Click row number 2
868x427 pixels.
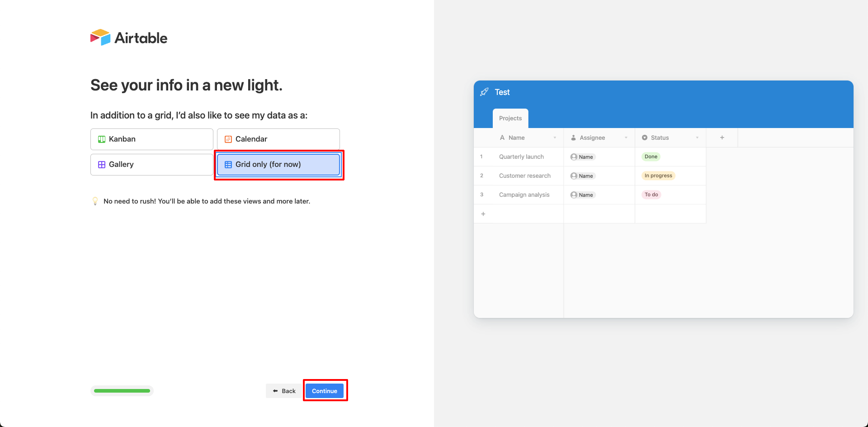tap(481, 176)
